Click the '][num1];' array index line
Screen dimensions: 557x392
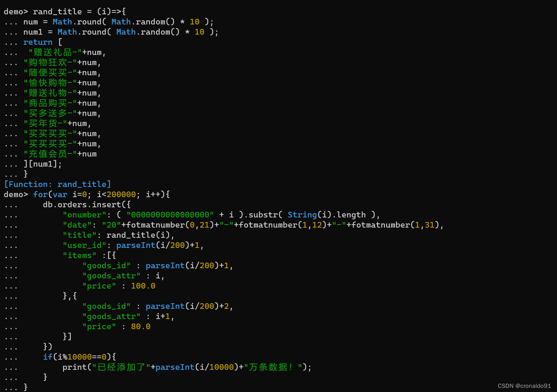[x=43, y=164]
